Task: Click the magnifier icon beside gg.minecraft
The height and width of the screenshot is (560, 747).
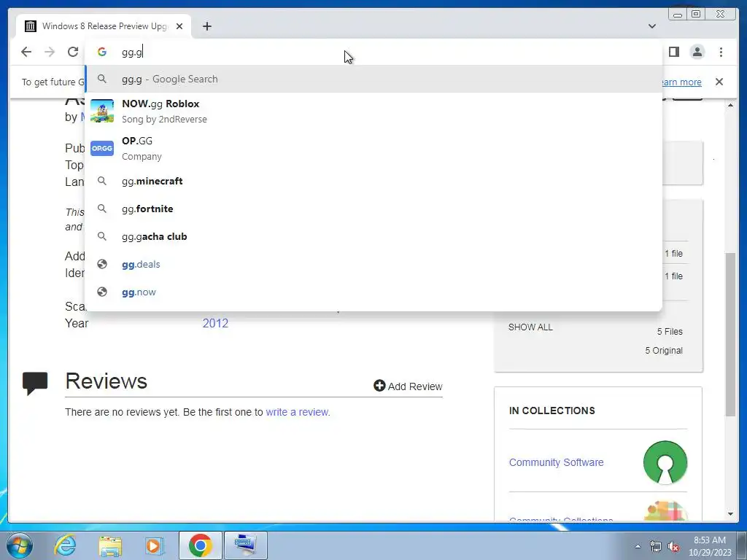Action: tap(102, 181)
